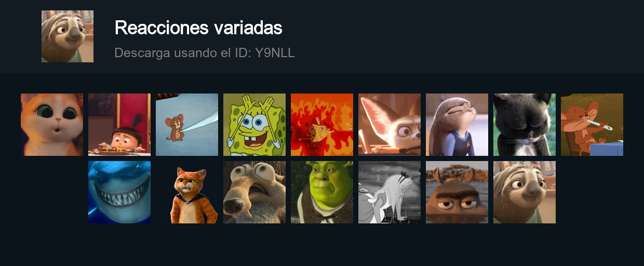Click the "Reacciones variadas" pack title

tap(198, 28)
